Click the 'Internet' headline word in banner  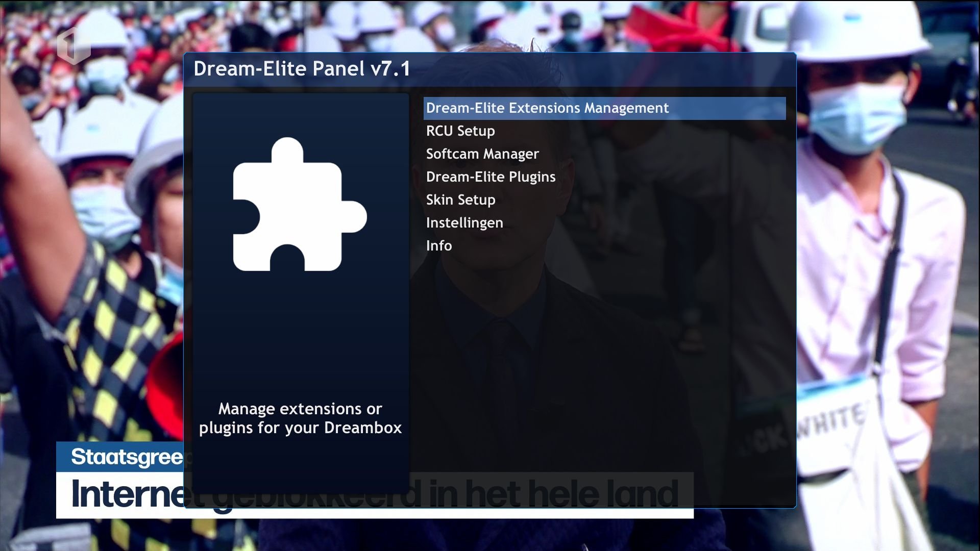pos(128,494)
